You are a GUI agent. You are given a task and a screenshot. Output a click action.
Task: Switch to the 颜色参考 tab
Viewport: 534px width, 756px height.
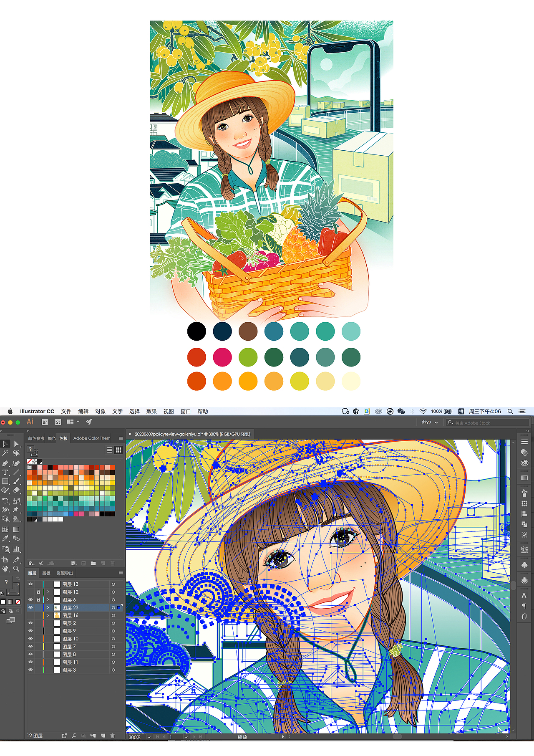click(36, 438)
